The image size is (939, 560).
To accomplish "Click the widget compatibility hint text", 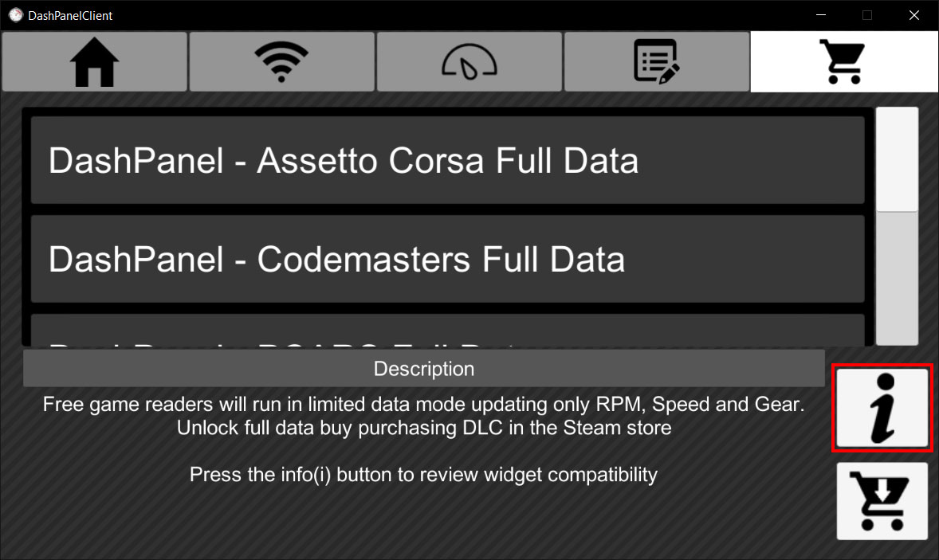I will [x=423, y=475].
